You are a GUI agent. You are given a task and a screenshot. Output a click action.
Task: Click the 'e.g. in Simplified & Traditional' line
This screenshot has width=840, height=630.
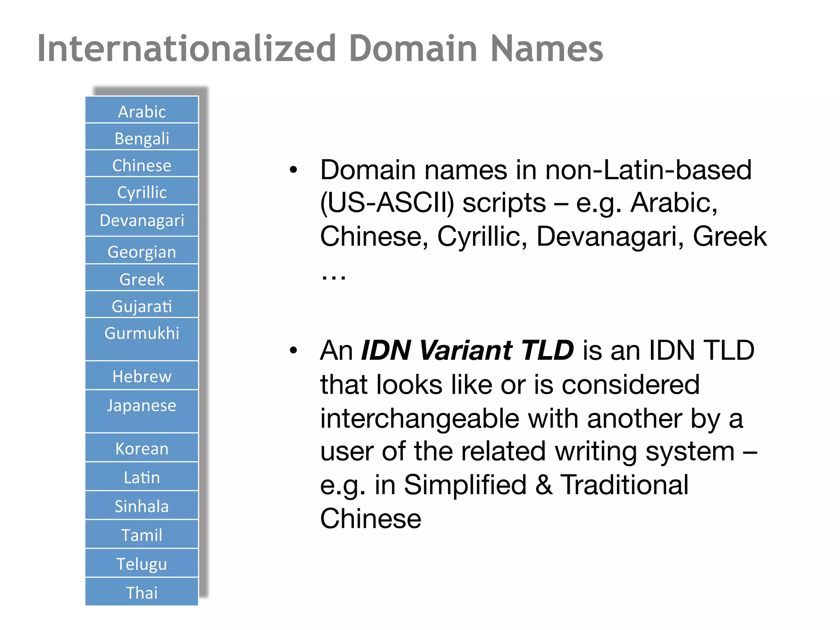(x=504, y=485)
